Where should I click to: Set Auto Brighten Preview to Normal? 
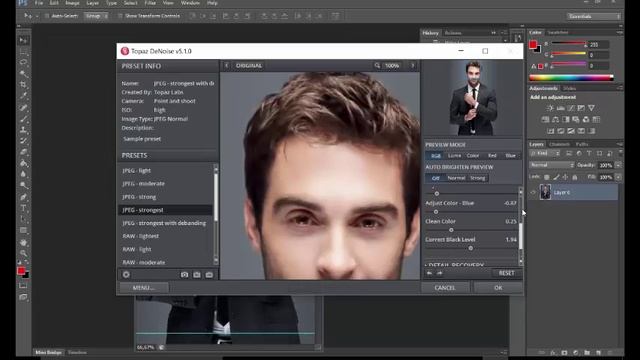[456, 178]
